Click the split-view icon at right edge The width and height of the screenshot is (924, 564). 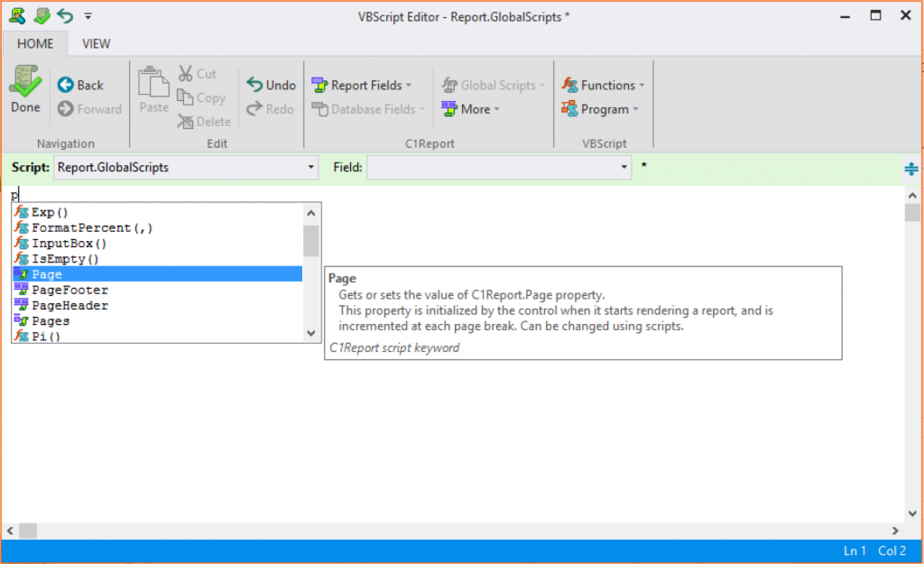coord(911,169)
